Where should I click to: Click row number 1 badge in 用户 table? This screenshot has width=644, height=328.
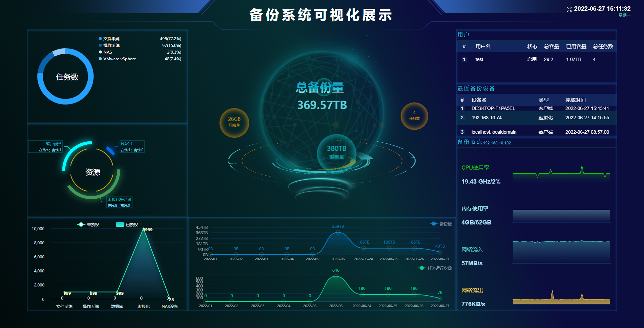pos(464,59)
